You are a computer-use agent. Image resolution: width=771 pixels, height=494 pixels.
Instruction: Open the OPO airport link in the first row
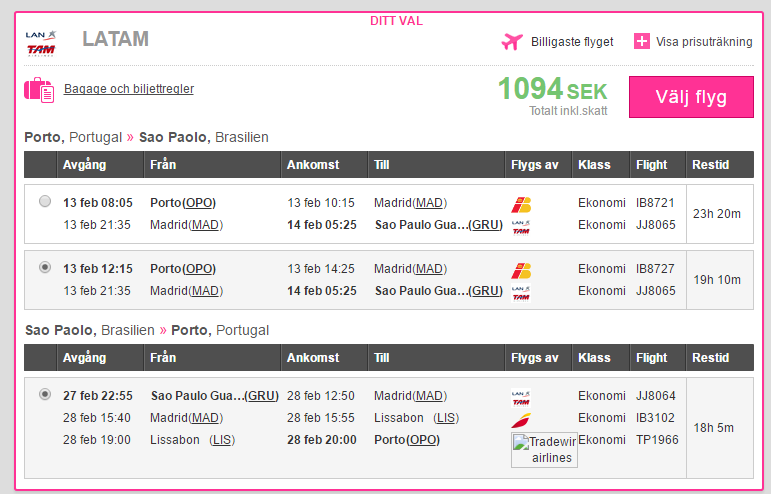tap(199, 203)
